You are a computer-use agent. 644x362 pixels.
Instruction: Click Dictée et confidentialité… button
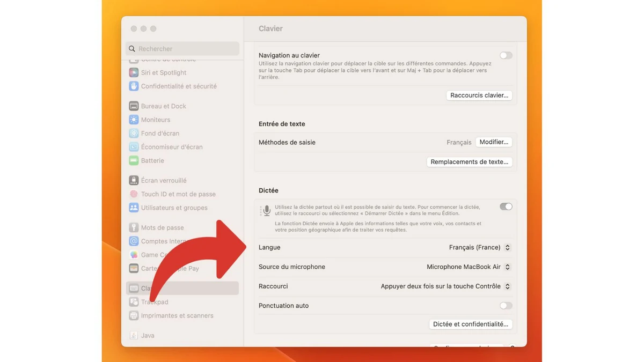pyautogui.click(x=471, y=324)
